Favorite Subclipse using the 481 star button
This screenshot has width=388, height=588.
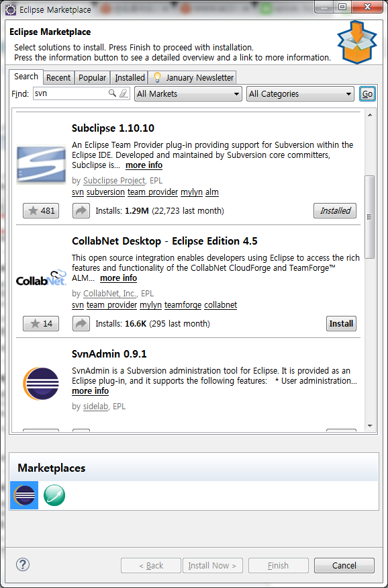pos(41,211)
